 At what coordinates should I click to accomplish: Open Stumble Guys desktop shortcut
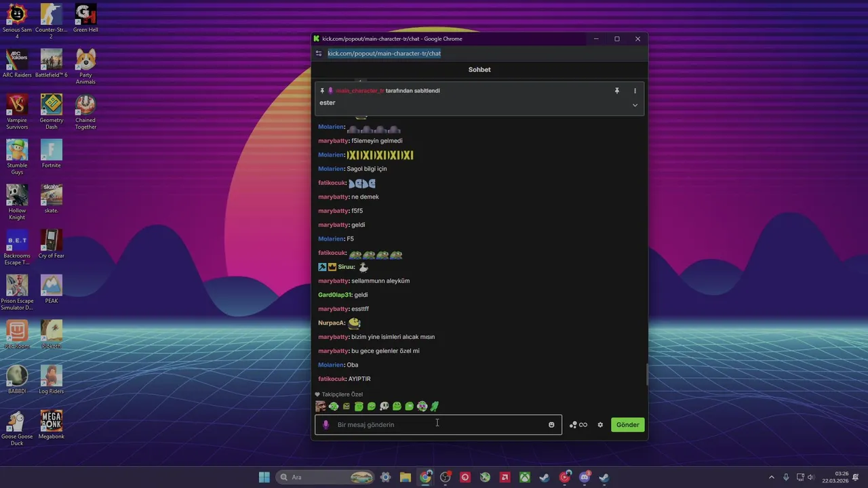17,157
